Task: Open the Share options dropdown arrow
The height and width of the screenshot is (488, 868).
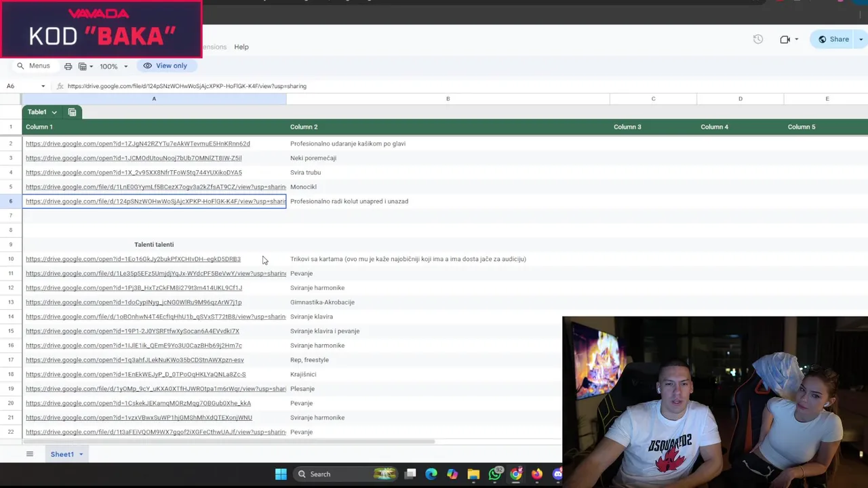Action: 861,39
